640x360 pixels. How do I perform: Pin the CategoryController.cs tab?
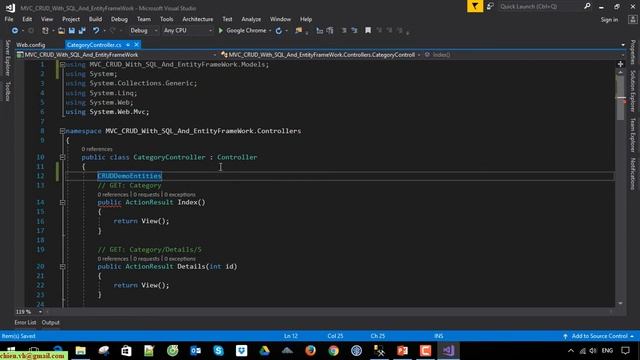[x=128, y=45]
